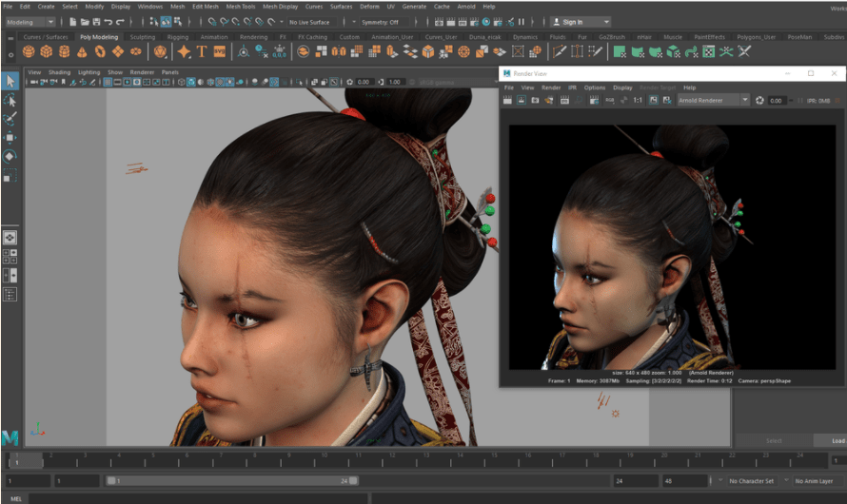Click the New Scene icon
The width and height of the screenshot is (847, 504).
[73, 22]
